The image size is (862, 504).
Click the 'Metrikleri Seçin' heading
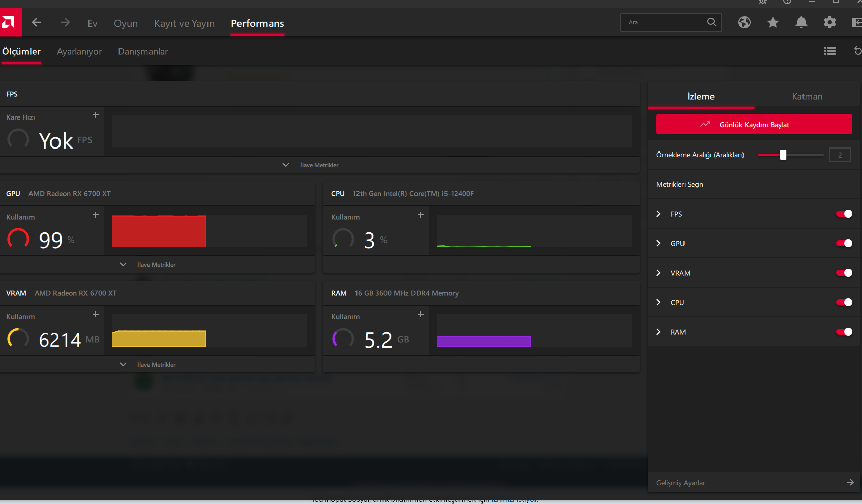[x=679, y=184]
